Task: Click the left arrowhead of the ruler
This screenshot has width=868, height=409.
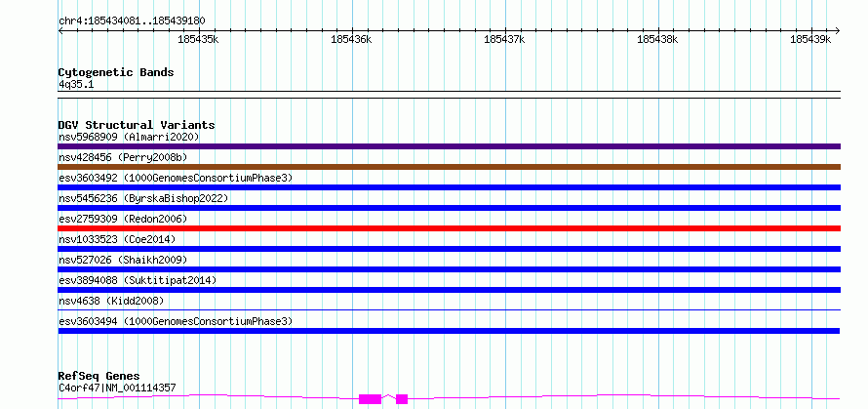Action: [60, 30]
